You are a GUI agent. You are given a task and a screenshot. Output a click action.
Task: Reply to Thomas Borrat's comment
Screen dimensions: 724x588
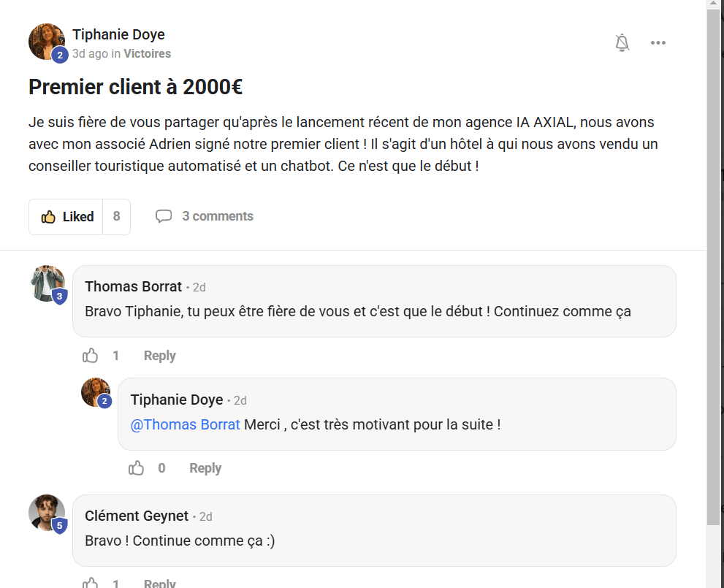point(159,356)
